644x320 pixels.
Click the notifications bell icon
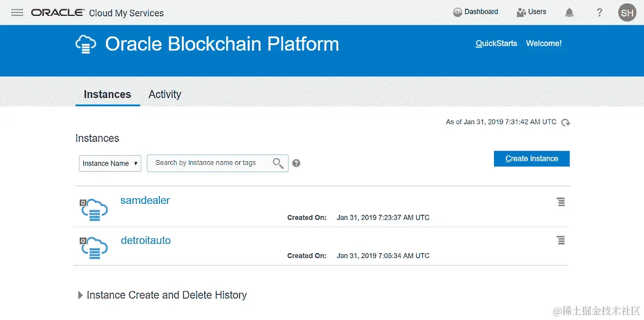pos(570,12)
